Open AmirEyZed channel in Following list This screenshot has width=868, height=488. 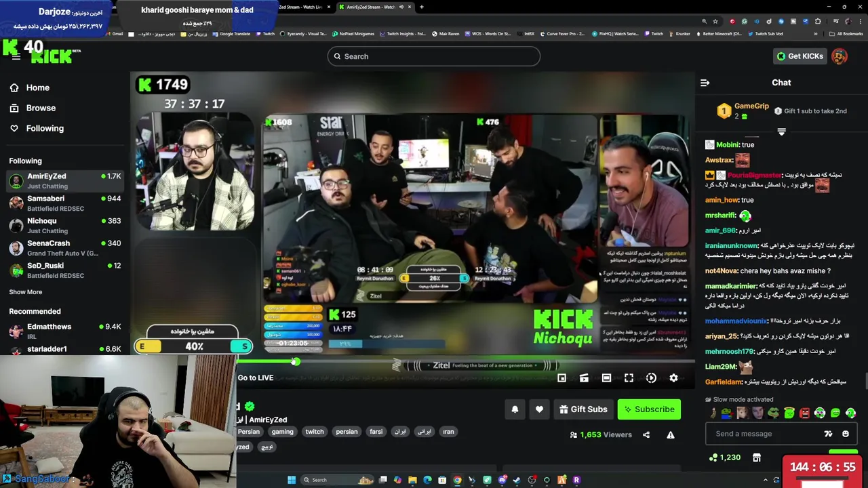[x=64, y=181]
